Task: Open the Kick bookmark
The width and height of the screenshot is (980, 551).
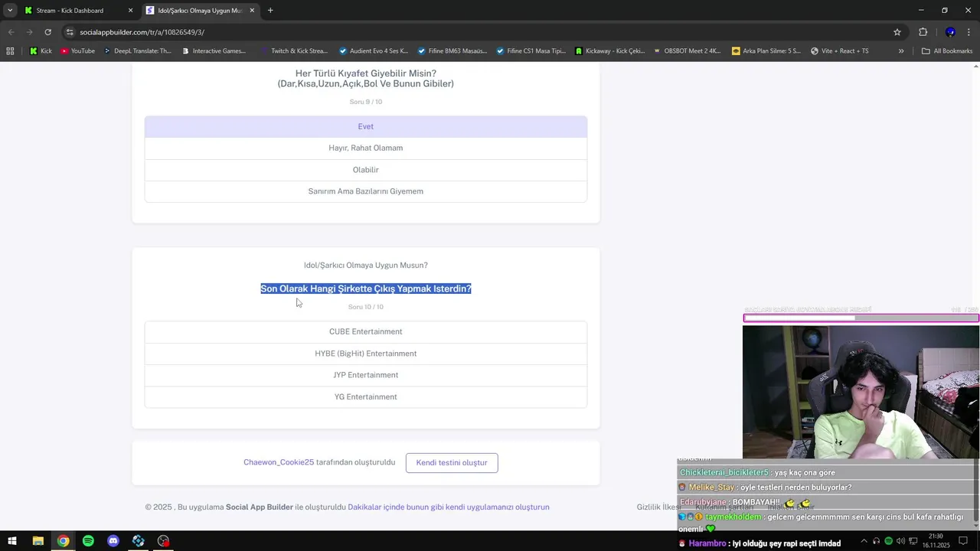Action: 41,51
